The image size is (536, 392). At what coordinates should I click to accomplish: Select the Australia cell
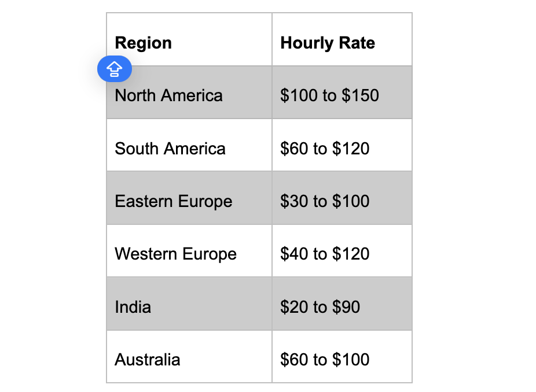coord(189,357)
